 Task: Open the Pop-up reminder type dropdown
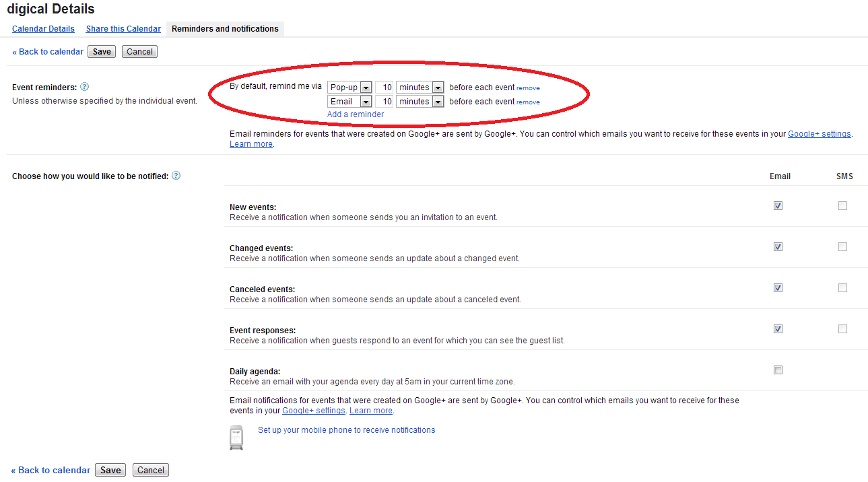click(x=349, y=88)
